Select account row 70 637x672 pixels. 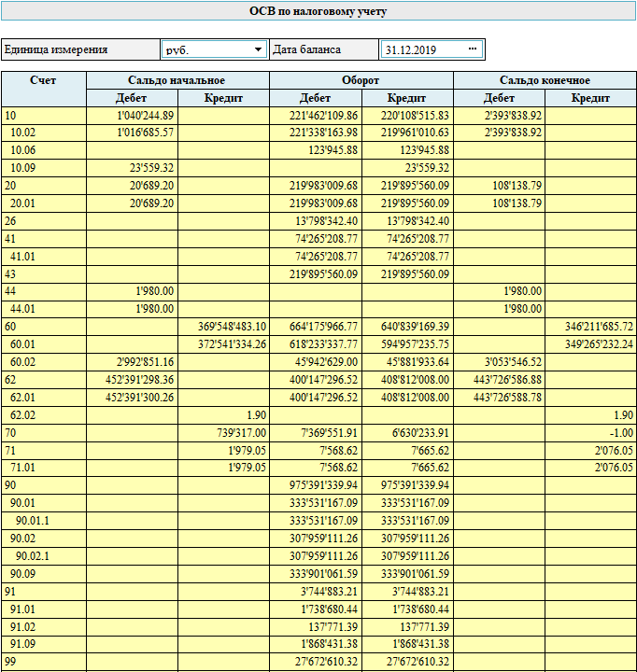(318, 433)
